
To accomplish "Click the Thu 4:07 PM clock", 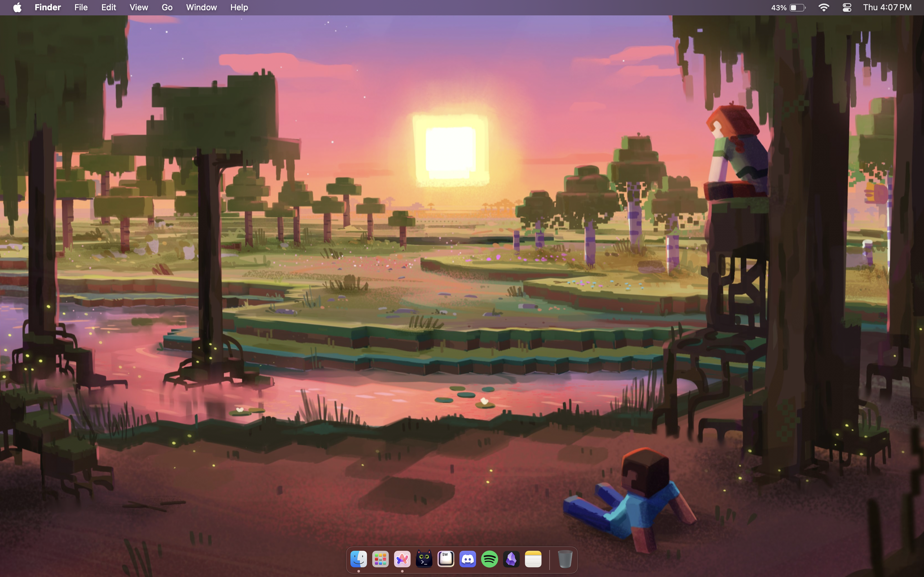I will [x=887, y=8].
